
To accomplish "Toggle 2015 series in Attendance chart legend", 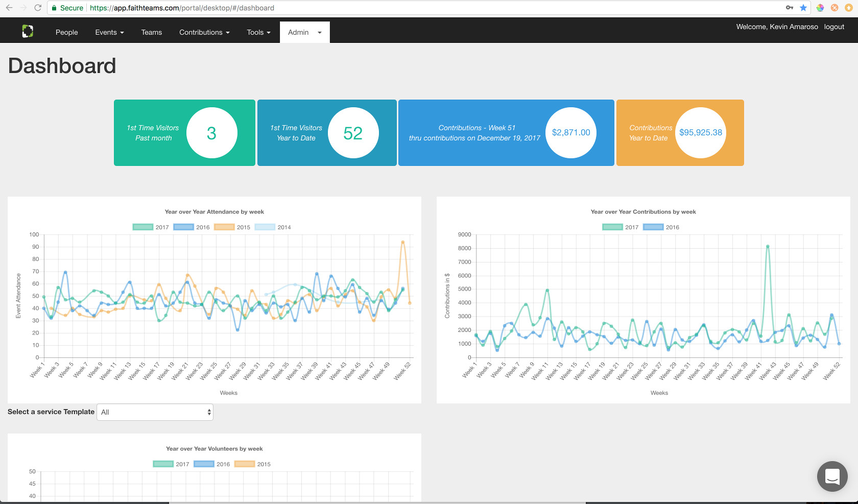I will tap(232, 227).
